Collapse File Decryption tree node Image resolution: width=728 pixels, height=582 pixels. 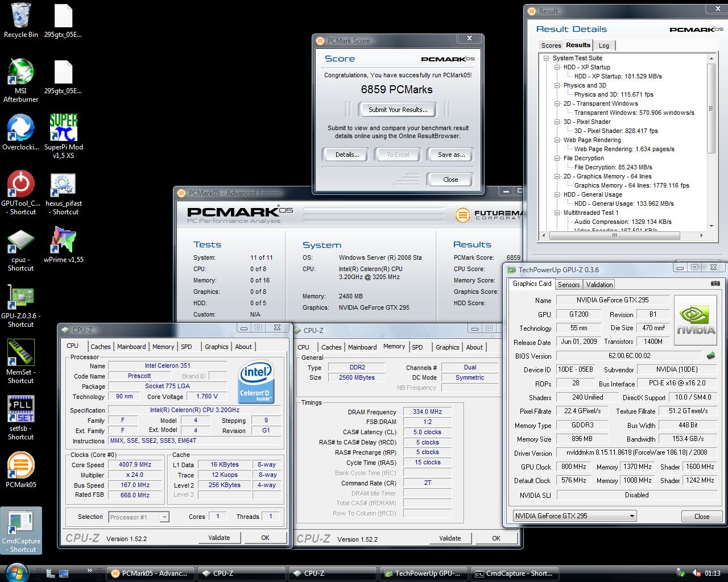pyautogui.click(x=557, y=158)
